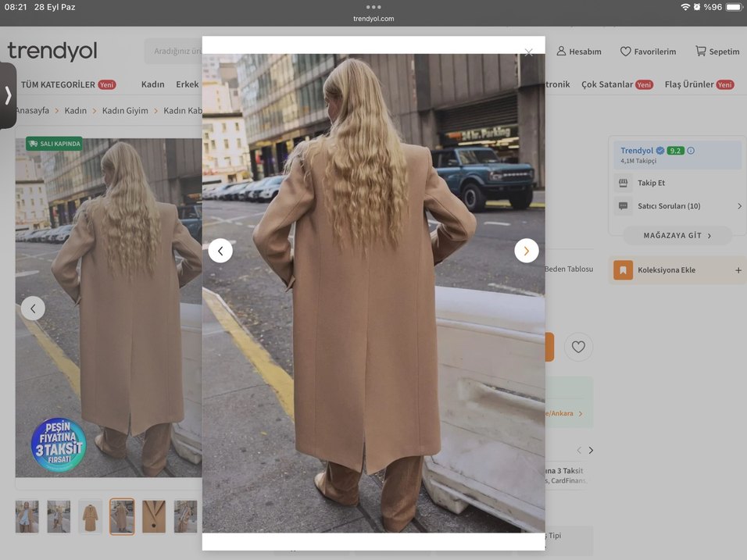The width and height of the screenshot is (747, 560).
Task: Click the heart favorite icon for product
Action: coord(578,347)
